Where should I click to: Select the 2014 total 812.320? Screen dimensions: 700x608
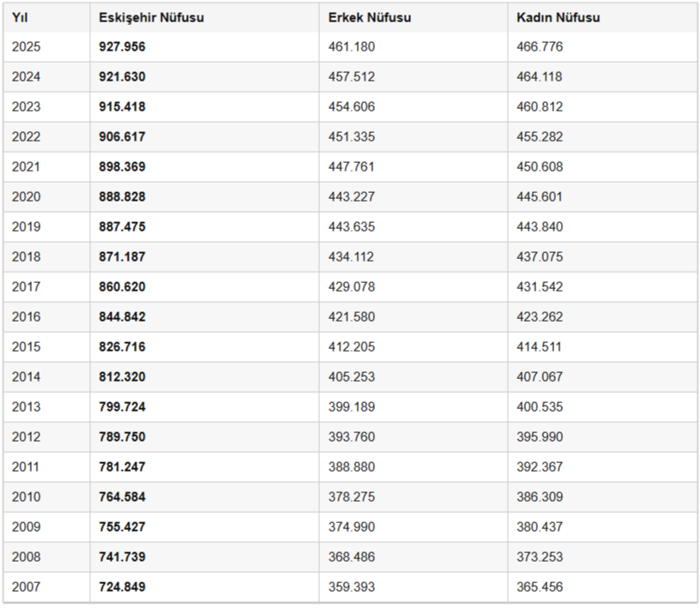pos(122,376)
